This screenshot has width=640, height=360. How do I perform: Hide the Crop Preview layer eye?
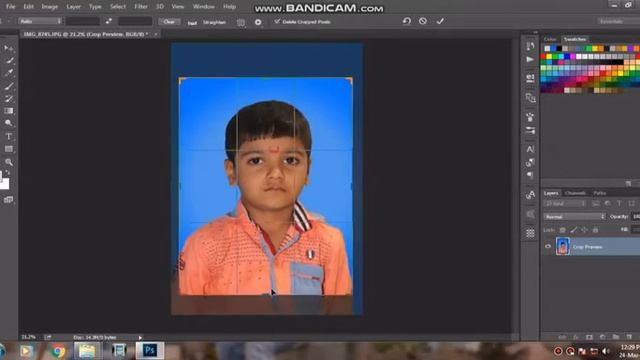[x=548, y=247]
